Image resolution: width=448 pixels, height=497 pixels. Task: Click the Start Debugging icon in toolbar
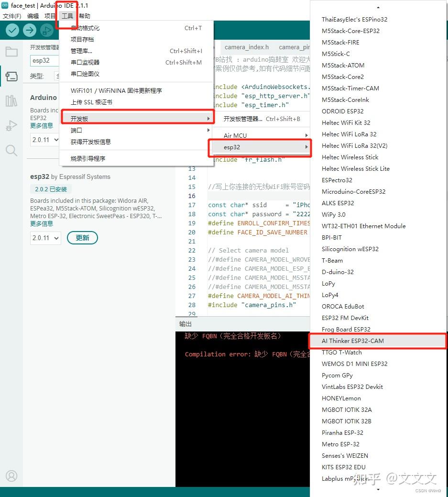[x=46, y=30]
